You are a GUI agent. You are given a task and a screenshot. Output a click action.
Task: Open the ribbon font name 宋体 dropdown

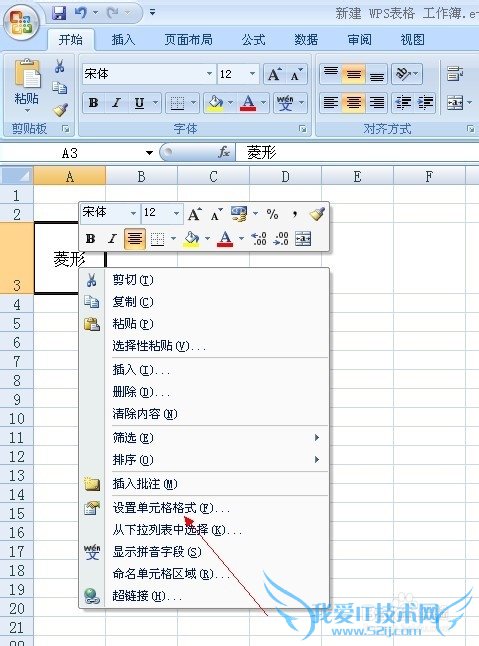click(209, 74)
